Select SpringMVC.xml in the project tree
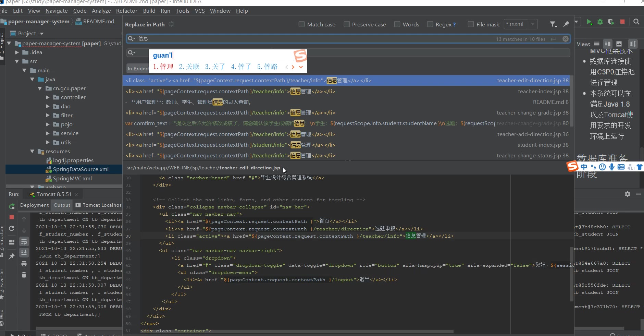Viewport: 644px width, 336px height. click(x=69, y=178)
